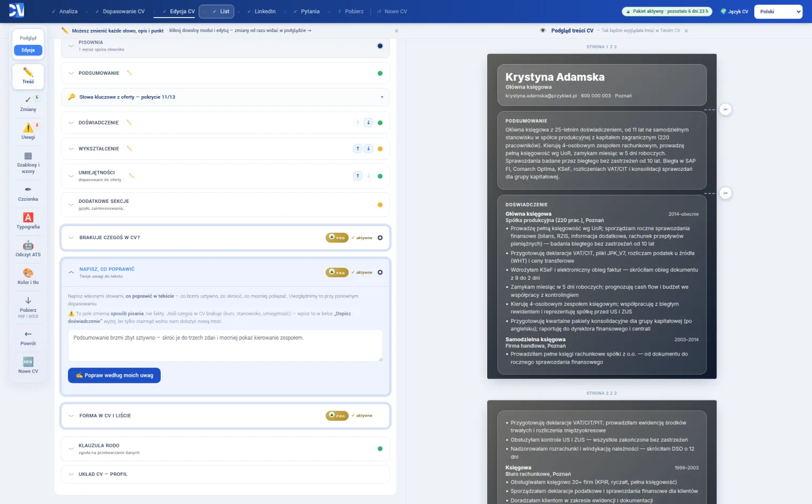Toggle the status circle on Brakuje czegoś w CV

coord(380,238)
